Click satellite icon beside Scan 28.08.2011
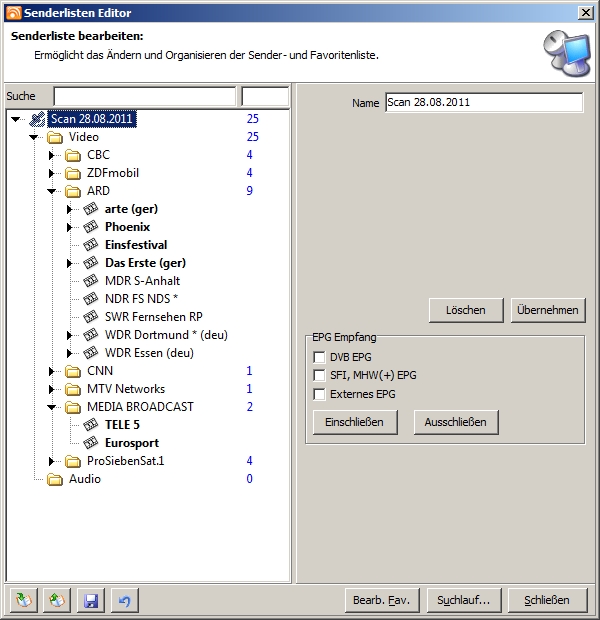Screen dimensions: 600x620 (x=37, y=119)
